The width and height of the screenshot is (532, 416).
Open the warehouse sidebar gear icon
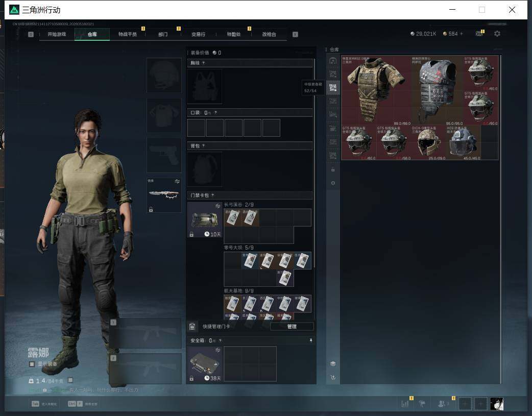click(333, 183)
